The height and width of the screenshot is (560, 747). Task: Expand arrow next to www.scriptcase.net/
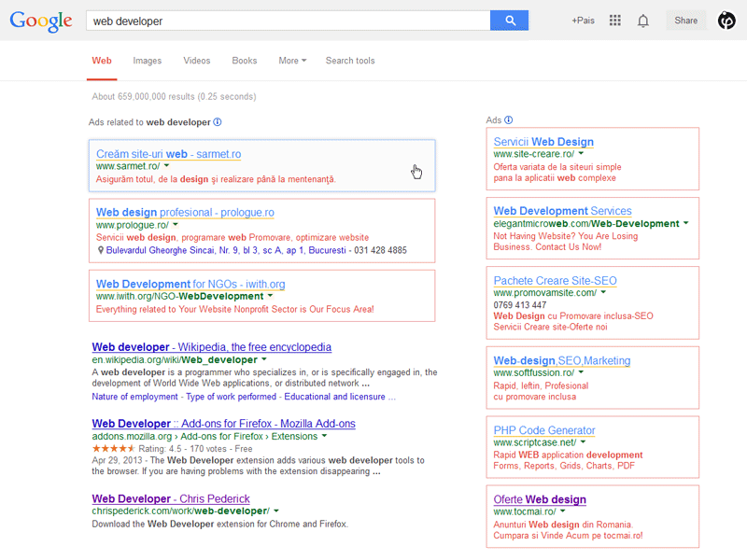click(583, 441)
